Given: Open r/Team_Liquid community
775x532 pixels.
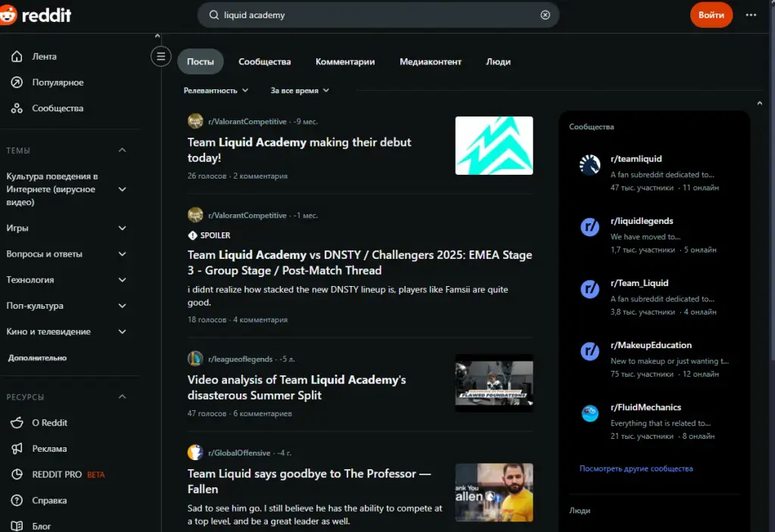Looking at the screenshot, I should click(639, 283).
